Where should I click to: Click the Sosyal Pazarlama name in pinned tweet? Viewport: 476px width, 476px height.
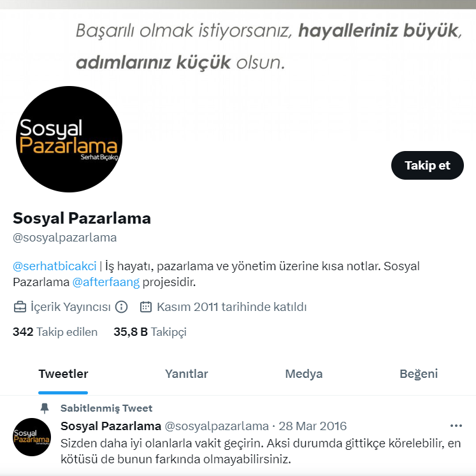click(111, 426)
